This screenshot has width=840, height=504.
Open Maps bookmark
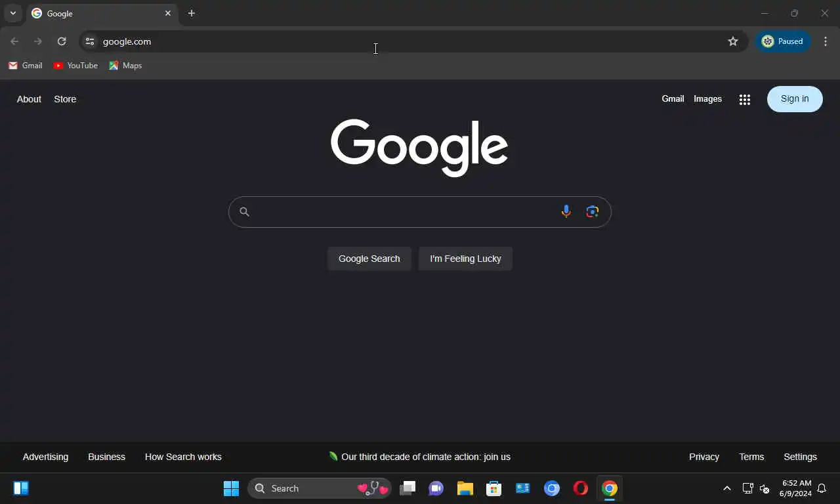125,66
